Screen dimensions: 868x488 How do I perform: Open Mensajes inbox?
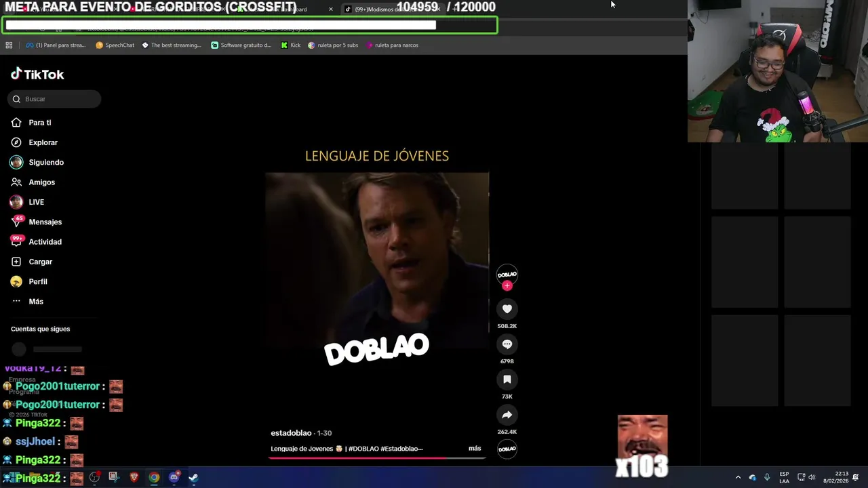pos(37,222)
